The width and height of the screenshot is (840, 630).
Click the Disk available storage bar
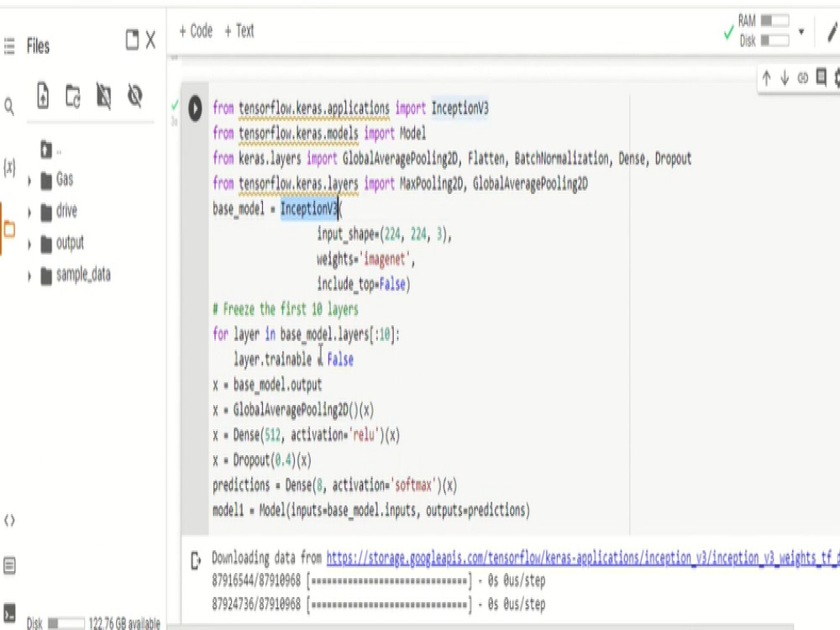(66, 623)
